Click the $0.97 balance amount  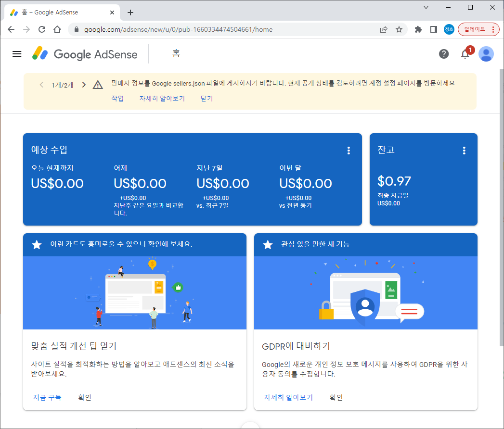coord(394,181)
